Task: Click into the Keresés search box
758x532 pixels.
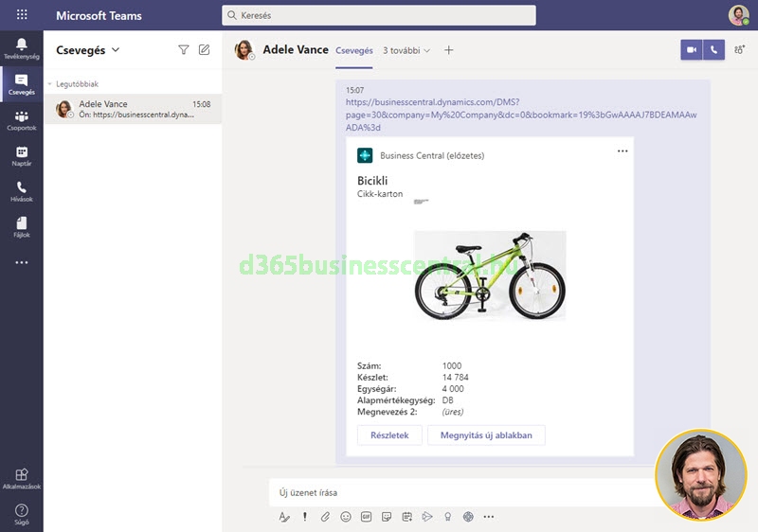Action: (379, 15)
